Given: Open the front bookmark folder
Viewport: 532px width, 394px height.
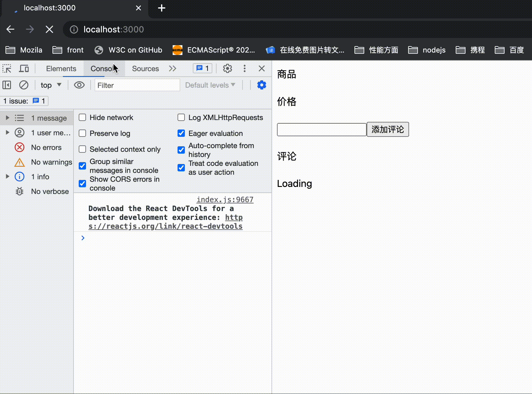Looking at the screenshot, I should coord(68,50).
